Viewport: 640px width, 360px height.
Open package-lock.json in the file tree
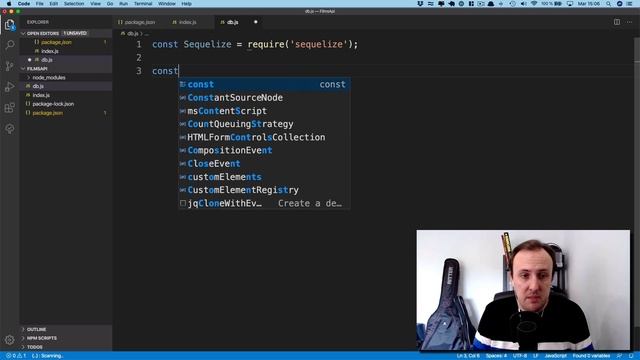tap(66, 104)
